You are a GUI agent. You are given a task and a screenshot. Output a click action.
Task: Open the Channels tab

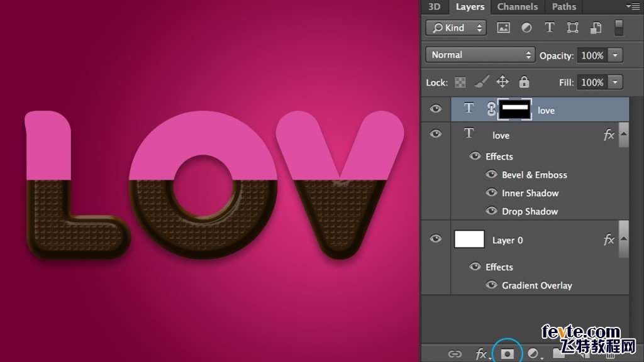[517, 6]
